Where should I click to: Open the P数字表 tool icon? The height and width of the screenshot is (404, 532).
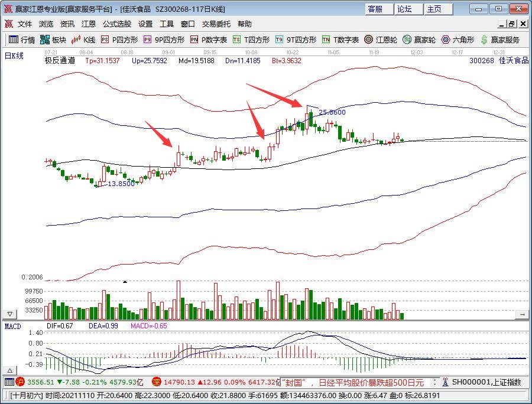click(194, 40)
